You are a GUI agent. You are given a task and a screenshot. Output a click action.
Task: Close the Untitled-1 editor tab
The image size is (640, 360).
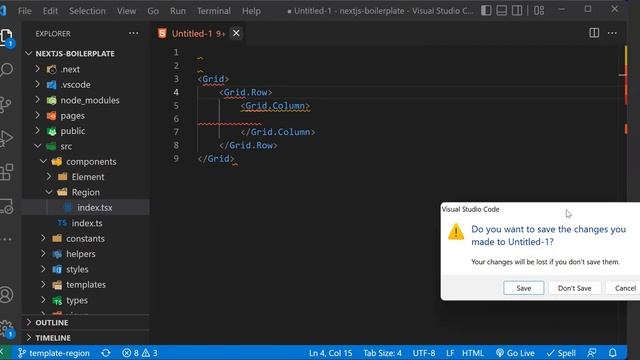click(236, 33)
